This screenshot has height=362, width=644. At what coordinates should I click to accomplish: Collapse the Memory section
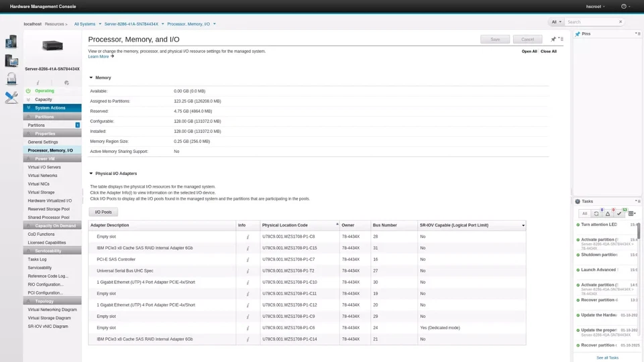pos(91,78)
